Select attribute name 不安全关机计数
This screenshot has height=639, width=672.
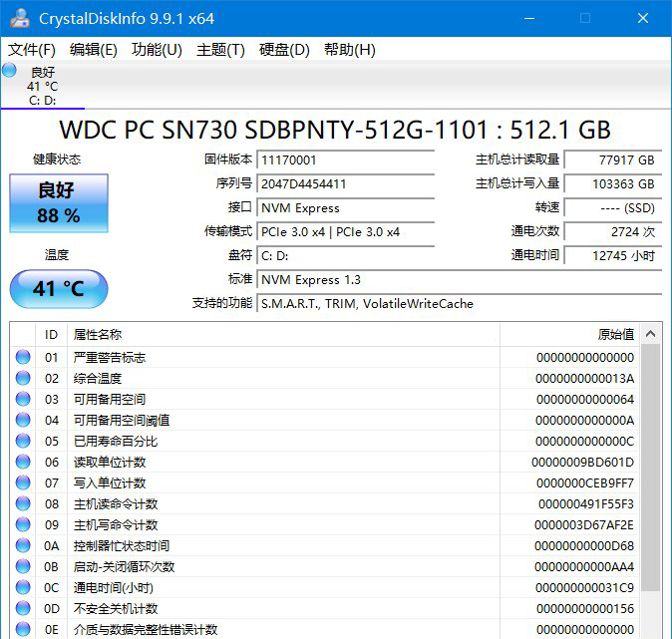(116, 609)
